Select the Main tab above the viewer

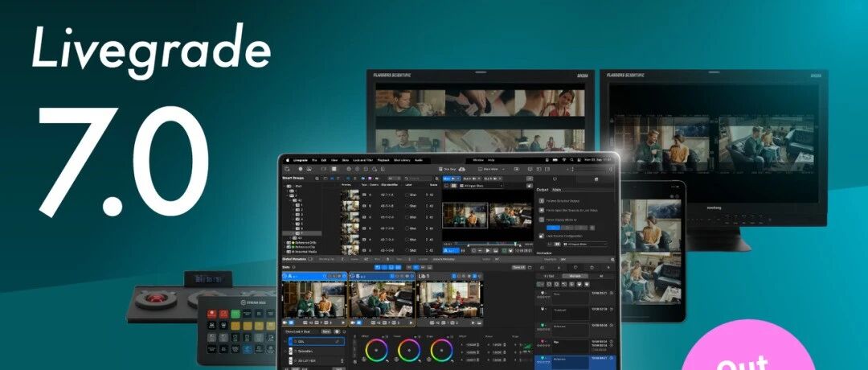click(452, 179)
